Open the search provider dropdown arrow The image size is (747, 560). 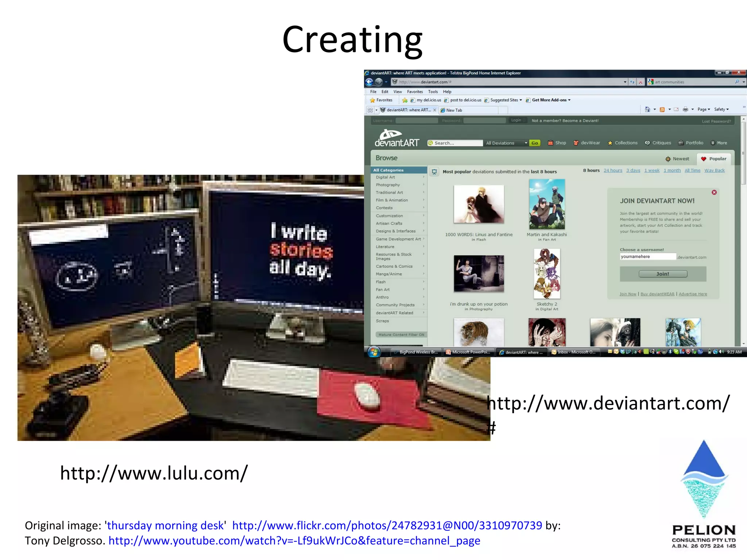click(x=744, y=82)
